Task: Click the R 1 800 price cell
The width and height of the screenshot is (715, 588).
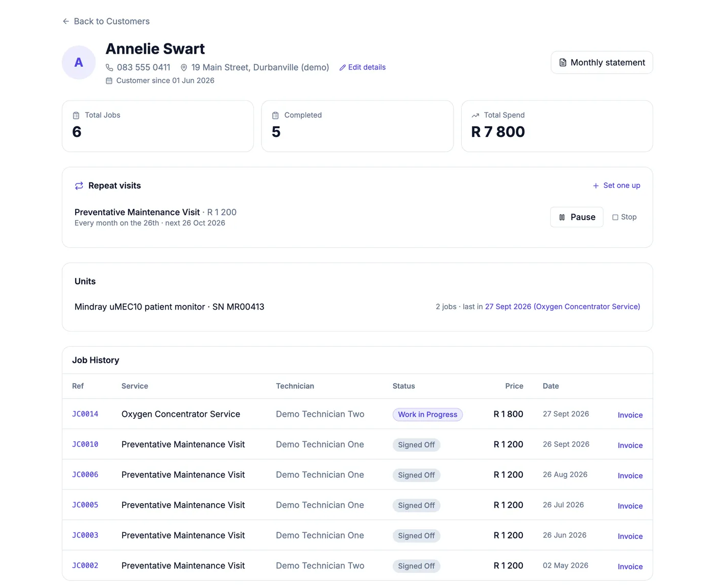Action: (x=508, y=414)
